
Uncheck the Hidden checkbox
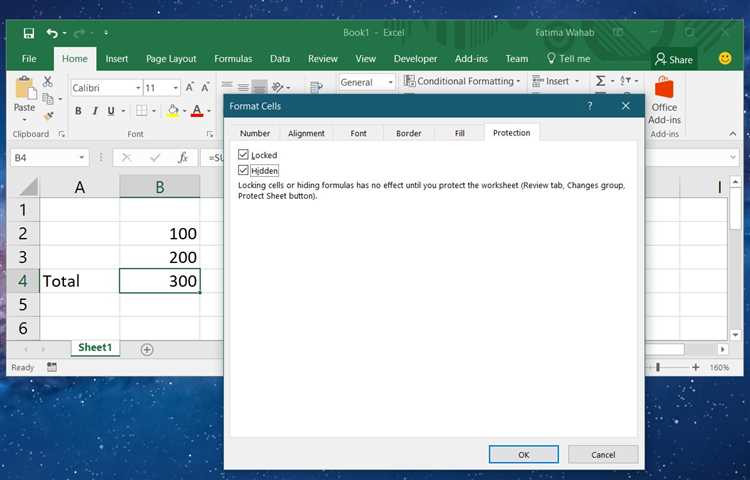(243, 170)
